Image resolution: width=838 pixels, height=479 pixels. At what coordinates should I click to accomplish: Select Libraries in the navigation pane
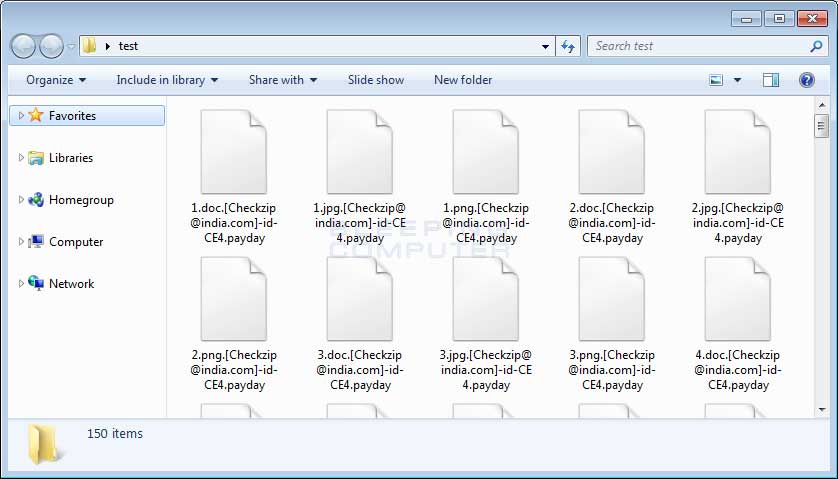coord(71,158)
